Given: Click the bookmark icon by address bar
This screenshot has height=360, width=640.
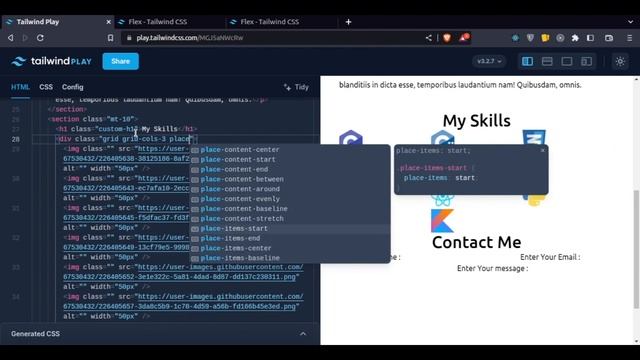Looking at the screenshot, I should (111, 38).
